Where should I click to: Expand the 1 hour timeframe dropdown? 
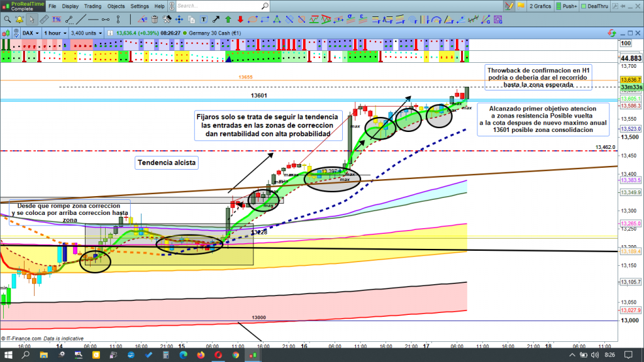[x=55, y=32]
